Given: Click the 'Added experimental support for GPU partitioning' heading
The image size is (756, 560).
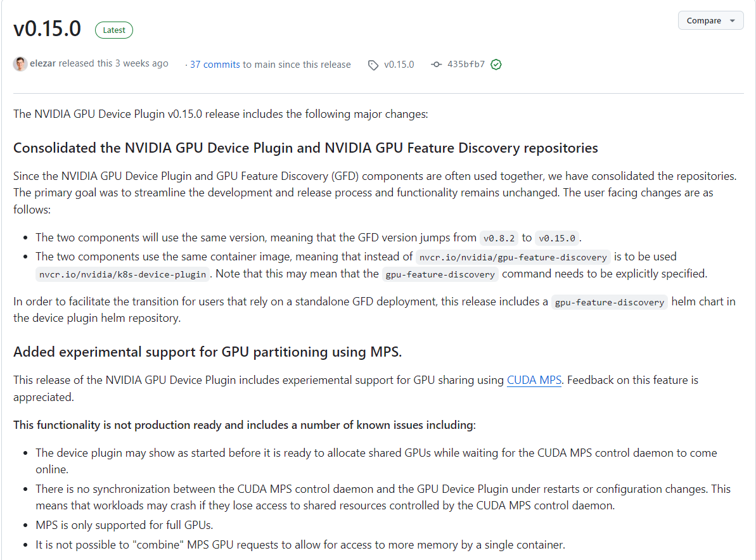Looking at the screenshot, I should (x=208, y=352).
